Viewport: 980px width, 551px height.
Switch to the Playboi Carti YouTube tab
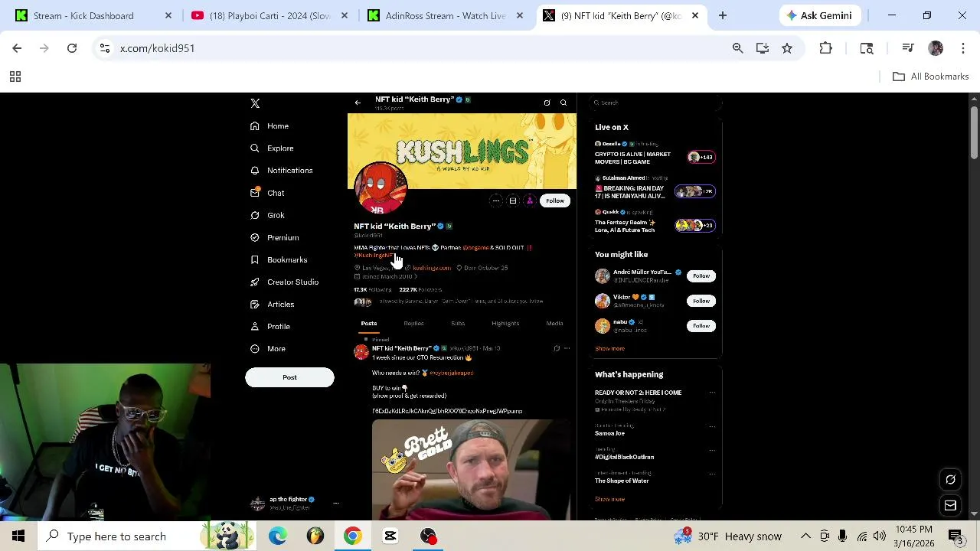click(x=269, y=15)
